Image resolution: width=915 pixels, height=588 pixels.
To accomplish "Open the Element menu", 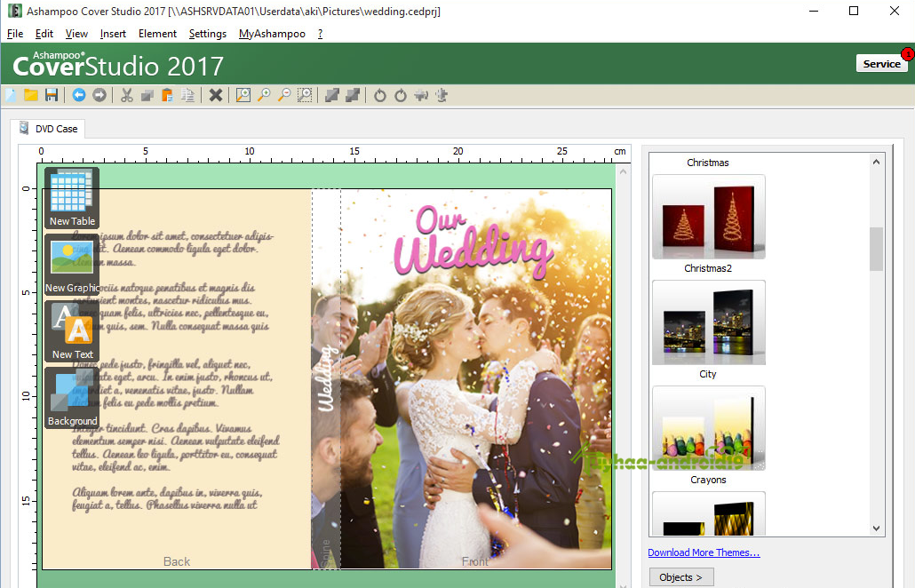I will (157, 34).
